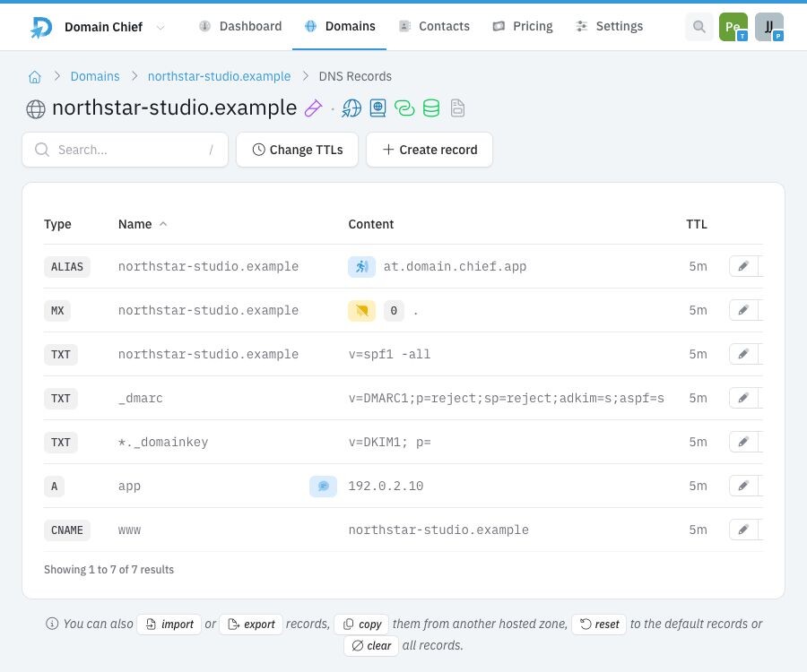Click the *._domainkey record name
The image size is (807, 672).
[163, 442]
